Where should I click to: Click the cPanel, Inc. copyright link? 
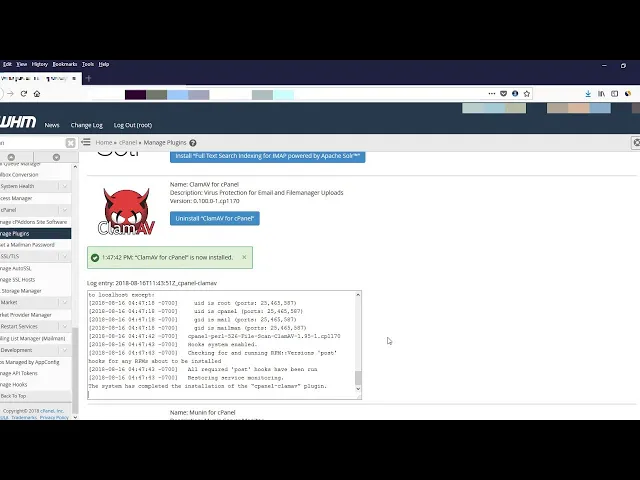point(52,411)
